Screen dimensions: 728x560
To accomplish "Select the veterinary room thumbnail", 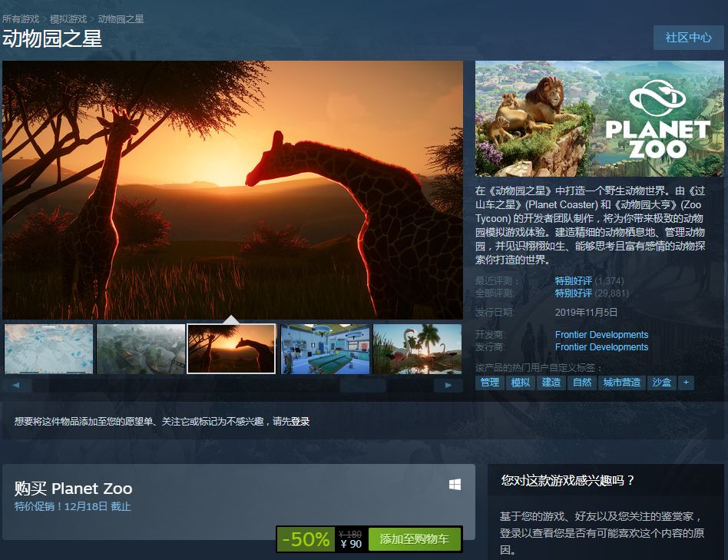I will 326,349.
